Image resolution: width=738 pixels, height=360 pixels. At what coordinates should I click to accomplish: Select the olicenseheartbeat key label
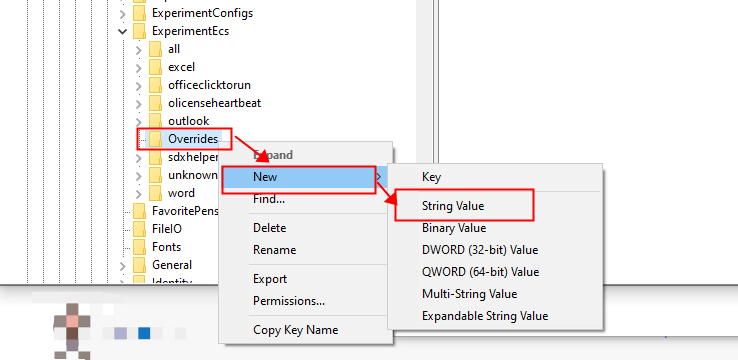coord(215,103)
